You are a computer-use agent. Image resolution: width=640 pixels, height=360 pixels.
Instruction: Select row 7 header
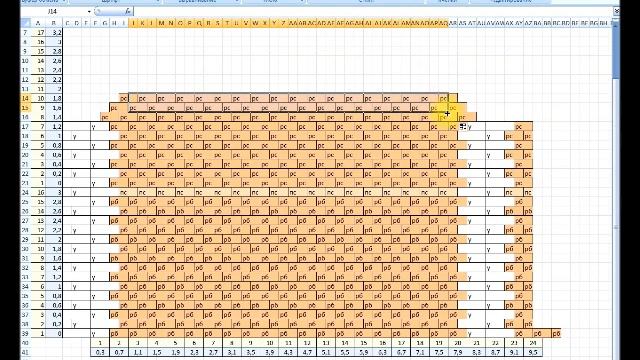tap(26, 33)
